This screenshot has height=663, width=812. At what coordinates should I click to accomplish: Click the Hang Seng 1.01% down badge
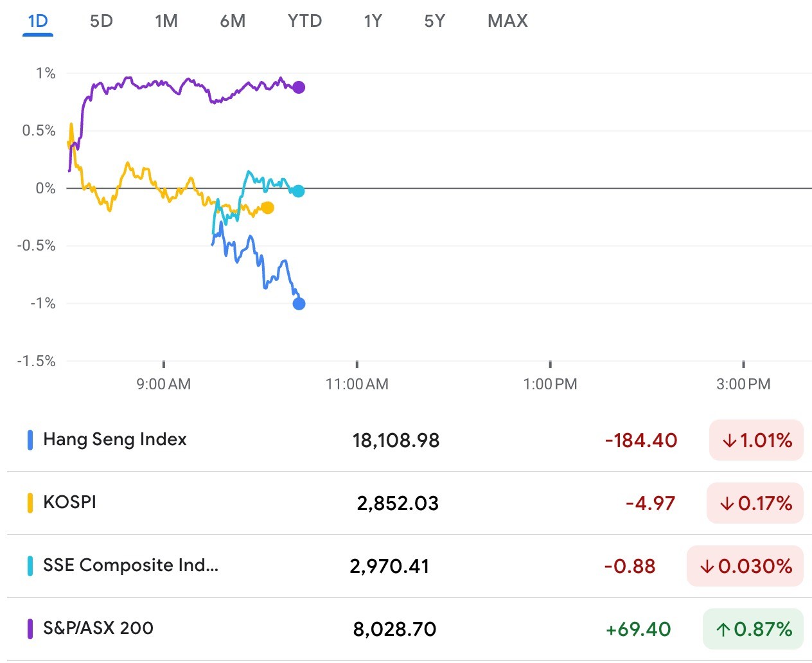pos(756,440)
